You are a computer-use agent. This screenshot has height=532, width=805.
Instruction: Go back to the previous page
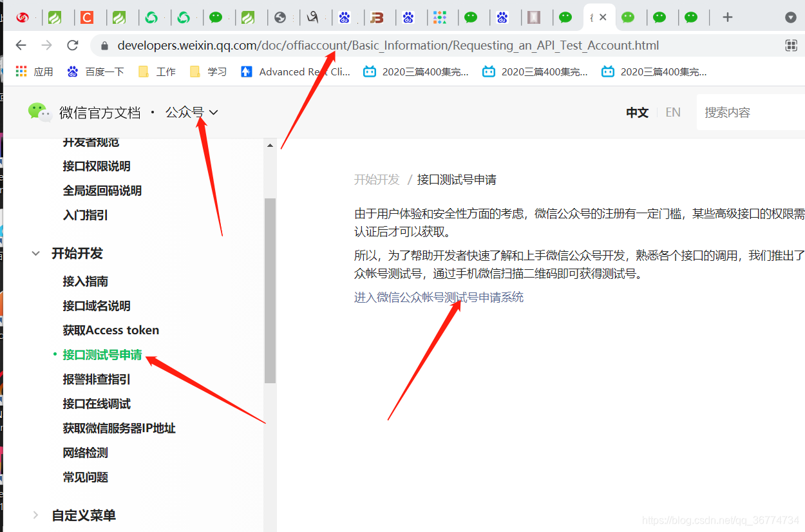click(x=21, y=45)
